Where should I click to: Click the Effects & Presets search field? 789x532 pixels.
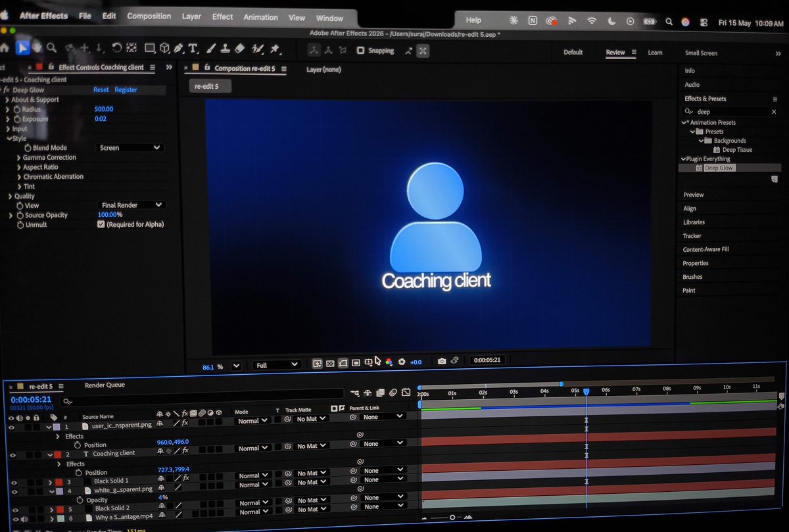tap(730, 112)
